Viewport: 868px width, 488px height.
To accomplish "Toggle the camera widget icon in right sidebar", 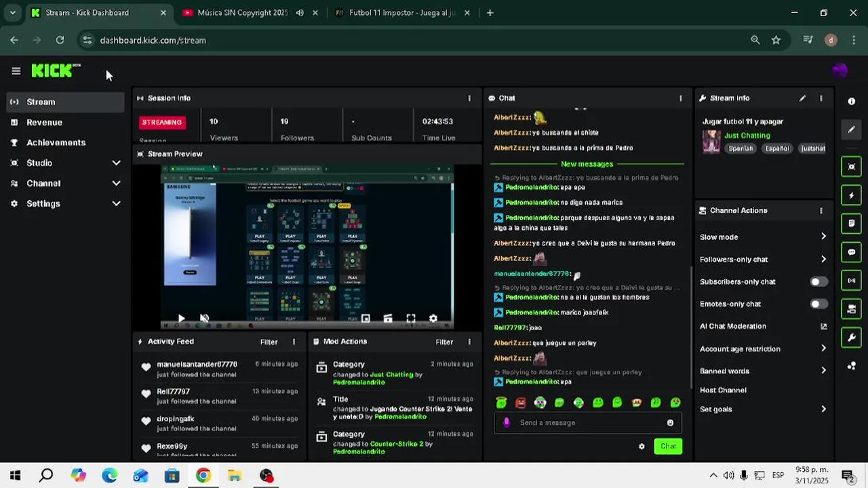I will point(852,309).
